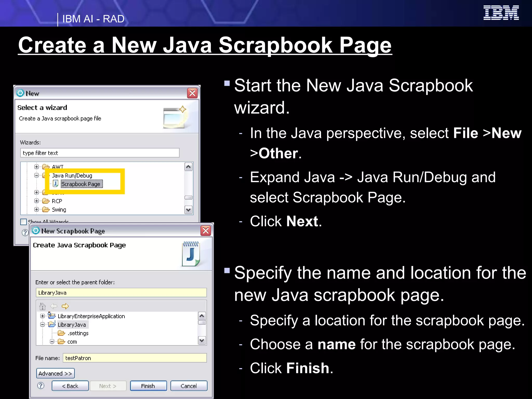532x399 pixels.
Task: Select Scrapbook Page in the wizards tree
Action: [x=82, y=184]
